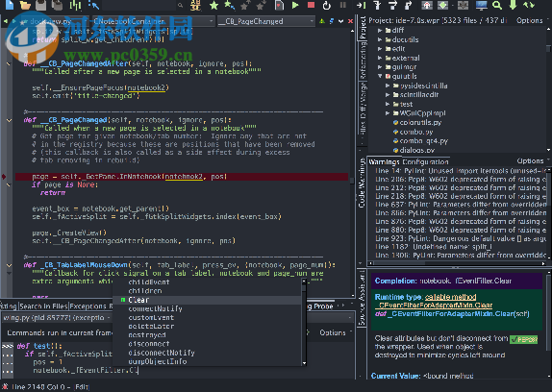The image size is (552, 392).
Task: Switch to the Exceptions tab
Action: pos(88,306)
